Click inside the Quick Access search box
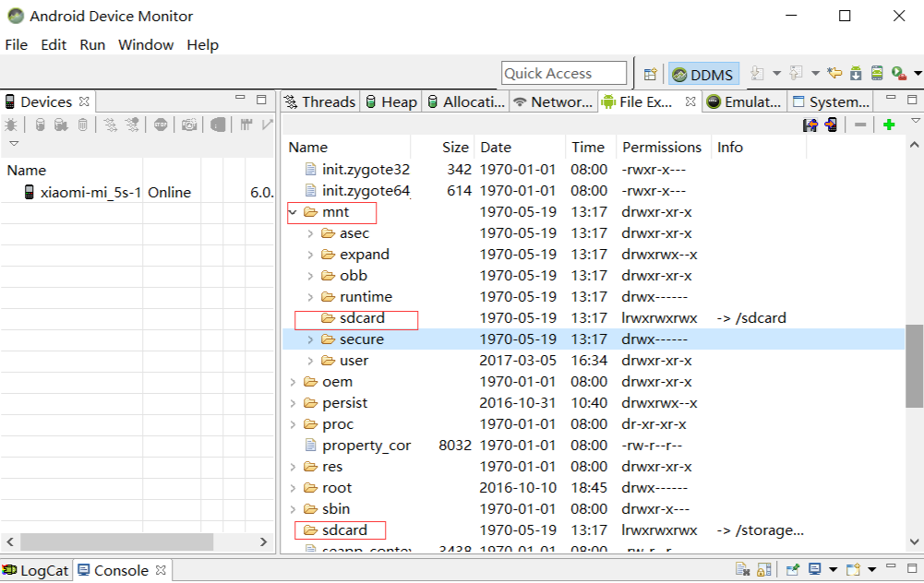This screenshot has height=583, width=924. pyautogui.click(x=563, y=73)
